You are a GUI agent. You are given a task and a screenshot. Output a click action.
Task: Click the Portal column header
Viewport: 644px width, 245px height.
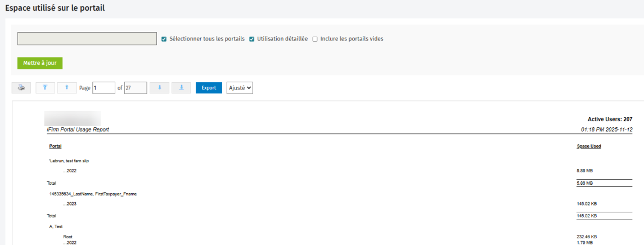click(x=56, y=146)
